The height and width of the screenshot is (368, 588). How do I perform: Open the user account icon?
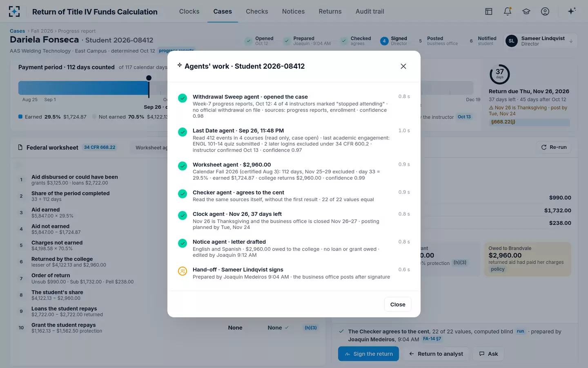tap(545, 11)
